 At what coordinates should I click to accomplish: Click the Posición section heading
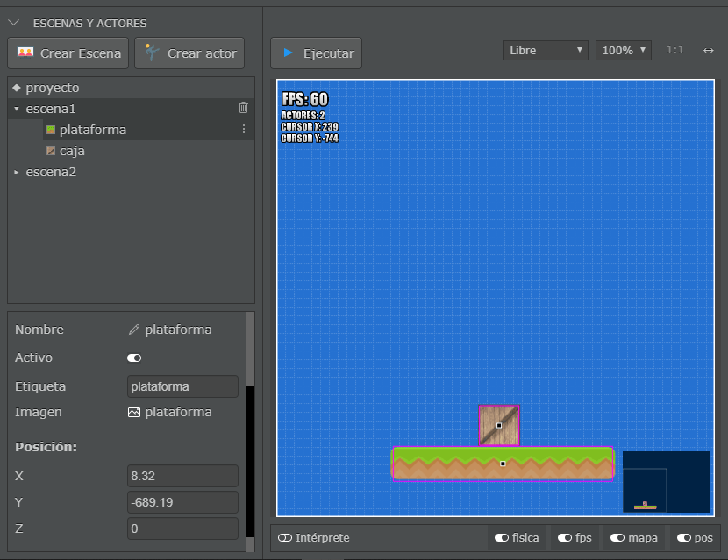[46, 447]
